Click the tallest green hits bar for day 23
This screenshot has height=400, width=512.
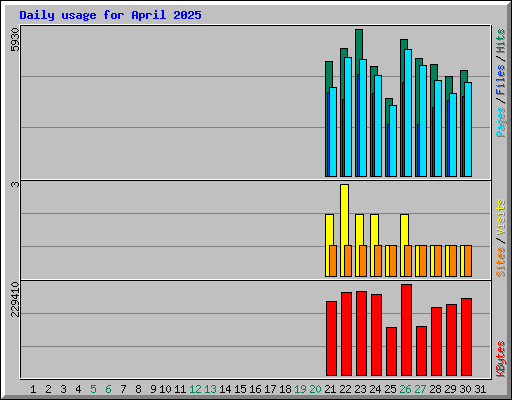359,45
